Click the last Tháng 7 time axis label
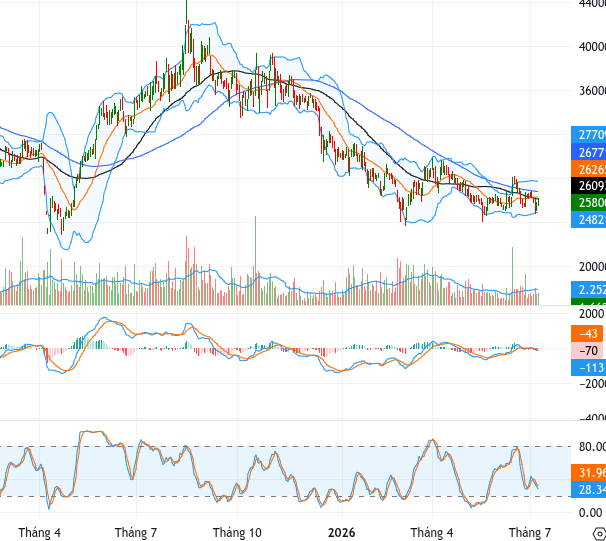 [x=530, y=533]
